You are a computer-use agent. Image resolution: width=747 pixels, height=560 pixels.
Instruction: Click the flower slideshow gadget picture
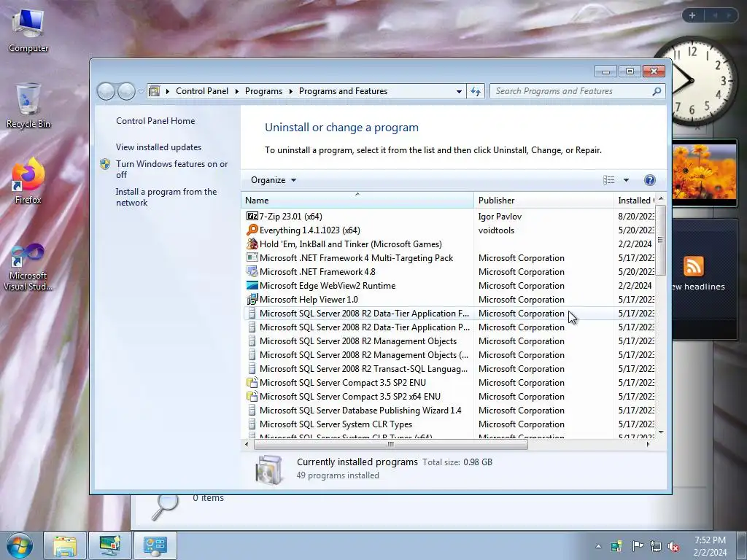pyautogui.click(x=704, y=173)
